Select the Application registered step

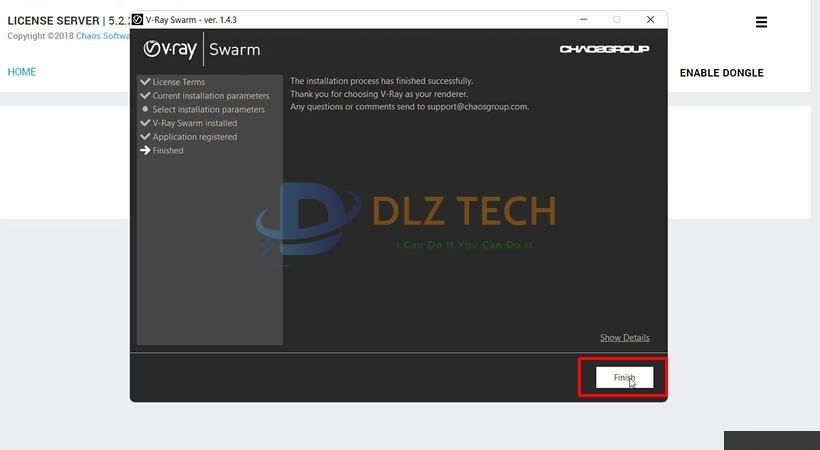click(x=194, y=137)
